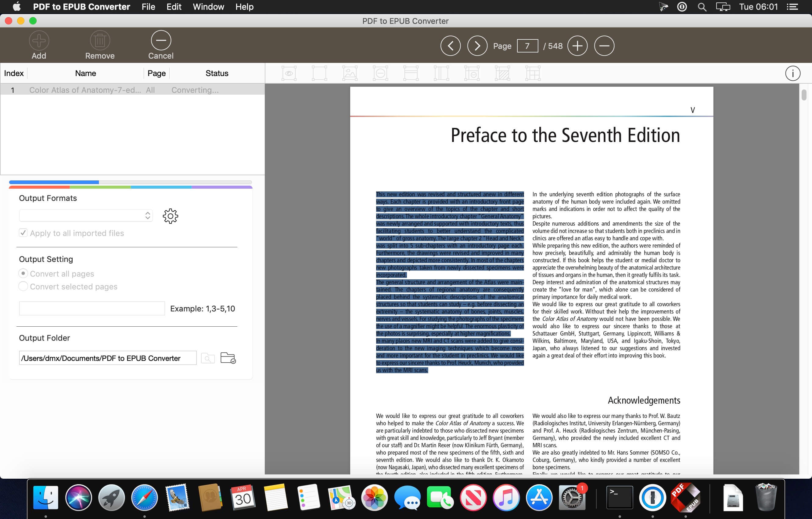
Task: Click the page number input field
Action: 527,46
